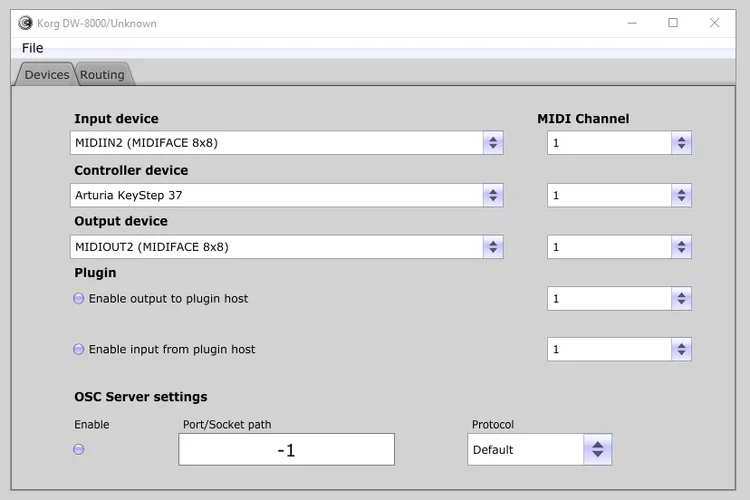This screenshot has height=500, width=750.
Task: Click the 'Controller device' heading text
Action: (x=131, y=170)
